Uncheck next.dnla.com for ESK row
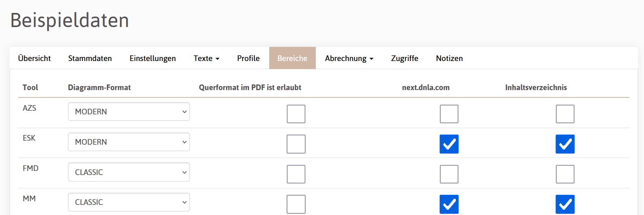 point(449,144)
